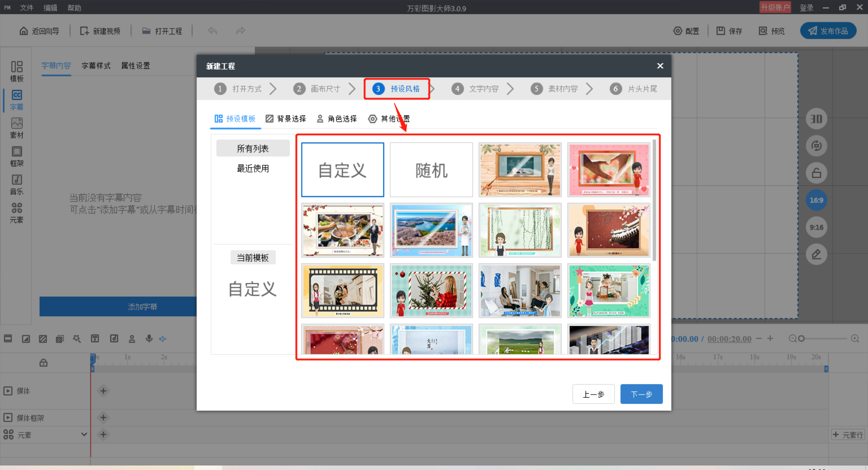Click the edit pencil icon on right
This screenshot has height=470, width=868.
click(x=816, y=254)
